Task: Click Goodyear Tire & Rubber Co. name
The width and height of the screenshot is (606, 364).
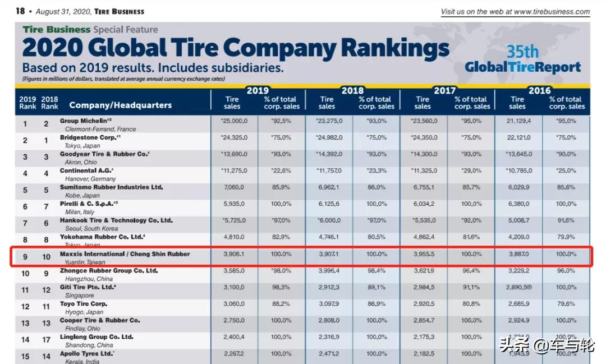Action: click(104, 154)
